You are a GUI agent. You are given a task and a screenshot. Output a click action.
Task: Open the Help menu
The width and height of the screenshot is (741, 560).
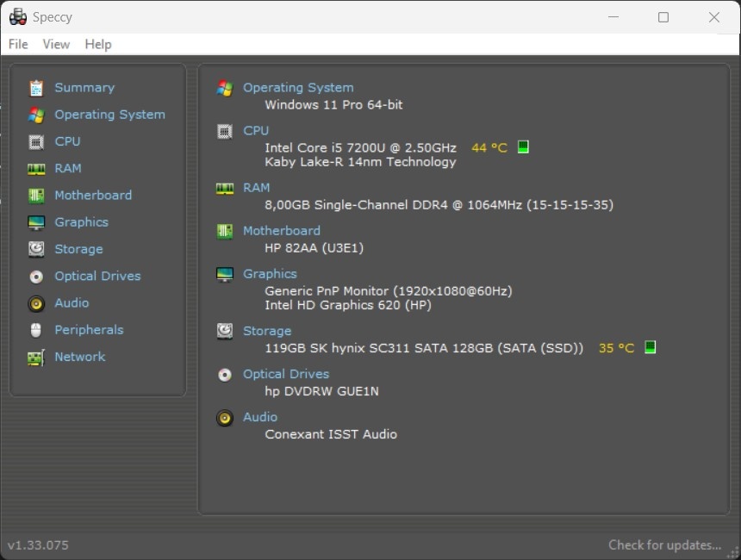click(x=98, y=44)
